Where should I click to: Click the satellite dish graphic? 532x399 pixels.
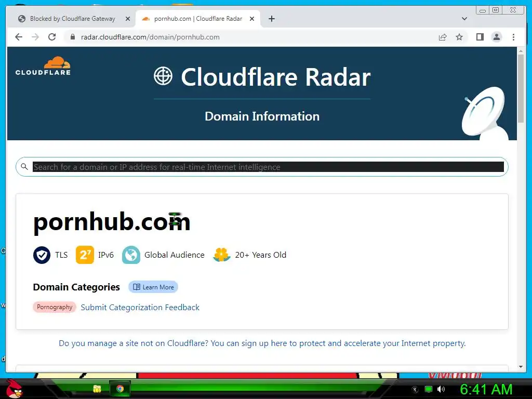tap(485, 113)
